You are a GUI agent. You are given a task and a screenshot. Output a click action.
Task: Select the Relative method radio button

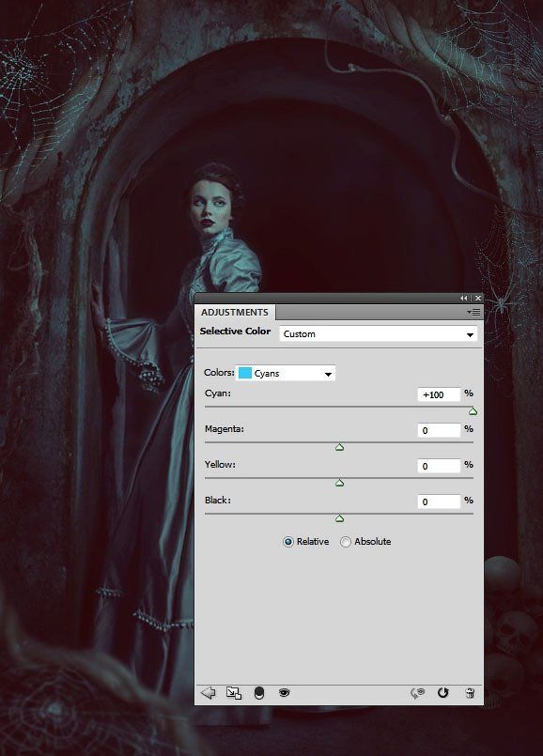287,542
